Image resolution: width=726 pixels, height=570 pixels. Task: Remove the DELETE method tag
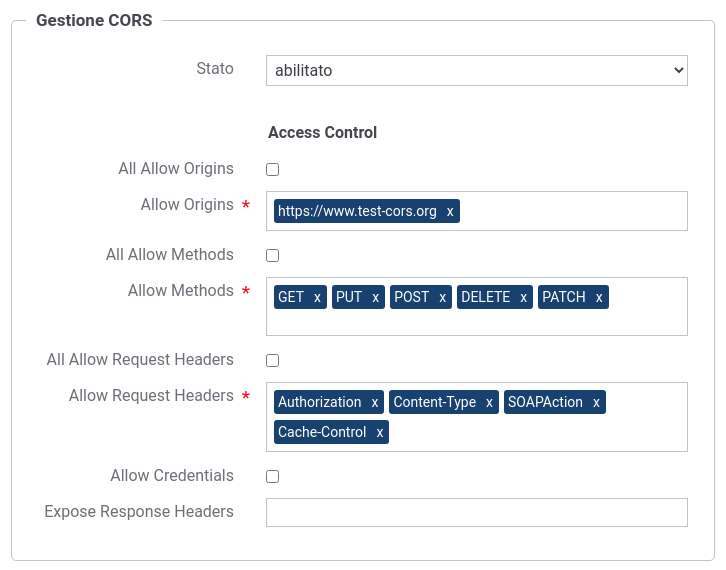point(523,297)
